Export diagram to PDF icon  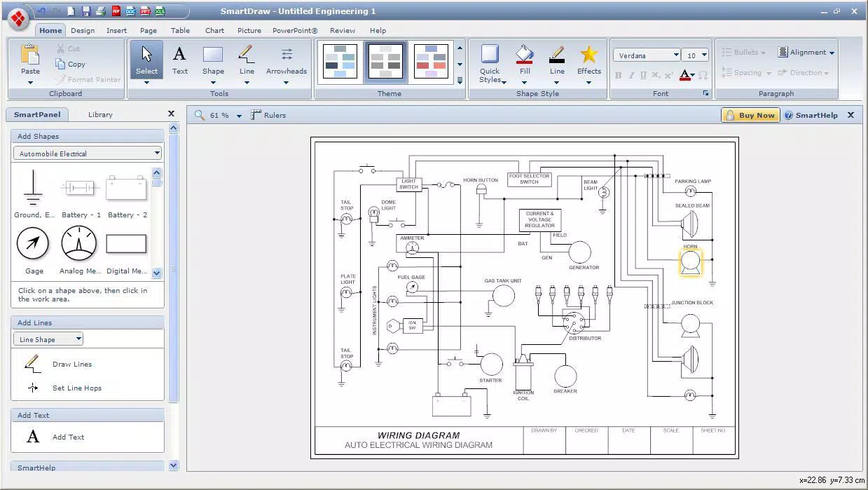pyautogui.click(x=116, y=11)
